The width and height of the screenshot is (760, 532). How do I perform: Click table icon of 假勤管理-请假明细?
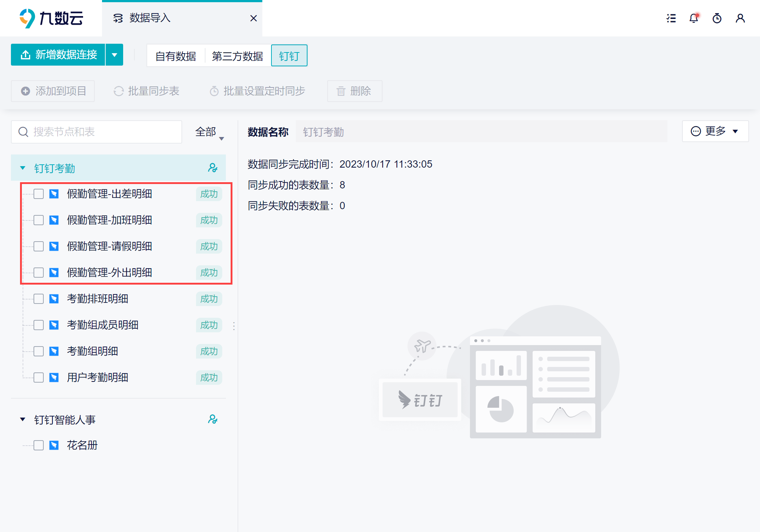click(x=54, y=246)
